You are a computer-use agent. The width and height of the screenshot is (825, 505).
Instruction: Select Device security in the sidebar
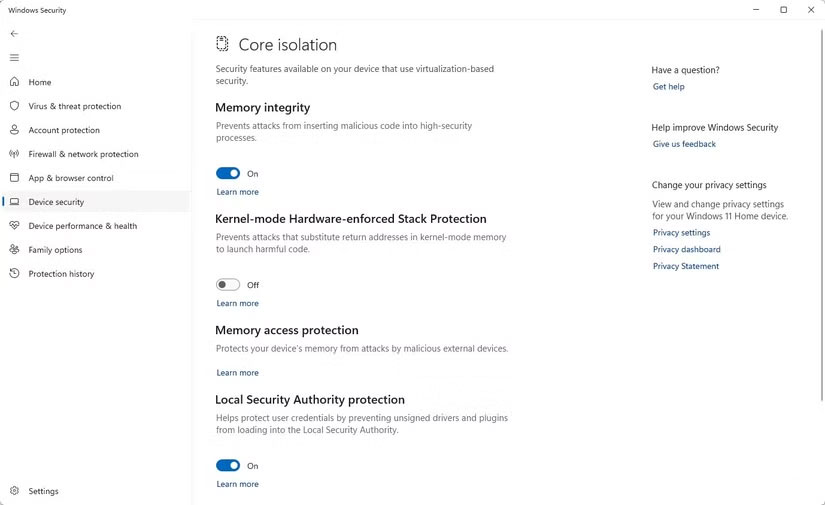tap(56, 202)
